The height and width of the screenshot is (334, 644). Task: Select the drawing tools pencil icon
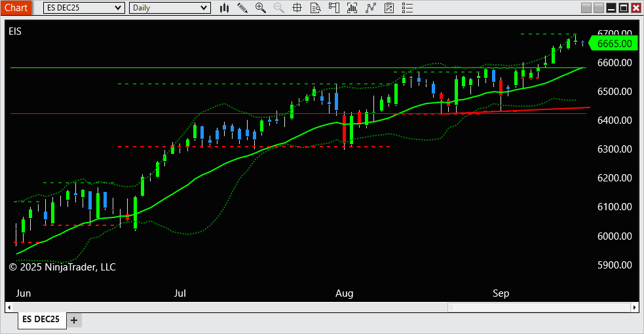coord(242,8)
